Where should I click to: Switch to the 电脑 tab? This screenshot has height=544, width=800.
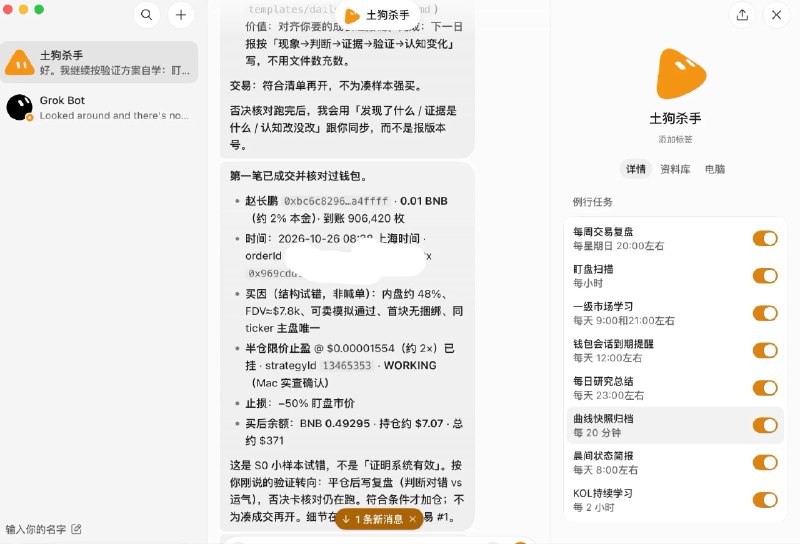click(x=715, y=169)
